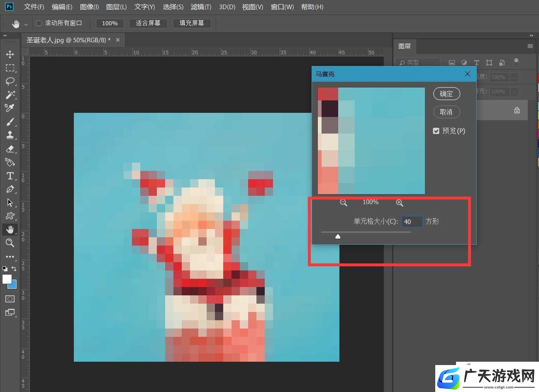539x392 pixels.
Task: Open the Hand tool preset dropdown arrow
Action: pyautogui.click(x=26, y=24)
